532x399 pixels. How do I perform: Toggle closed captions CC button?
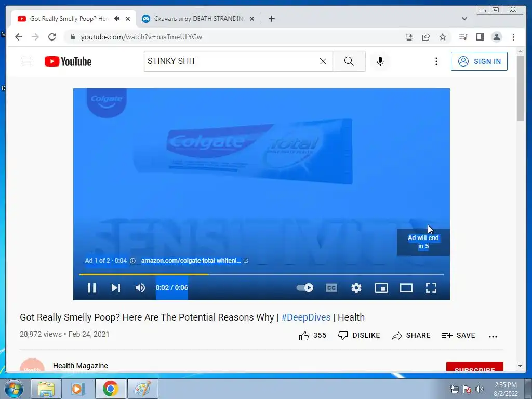coord(331,288)
